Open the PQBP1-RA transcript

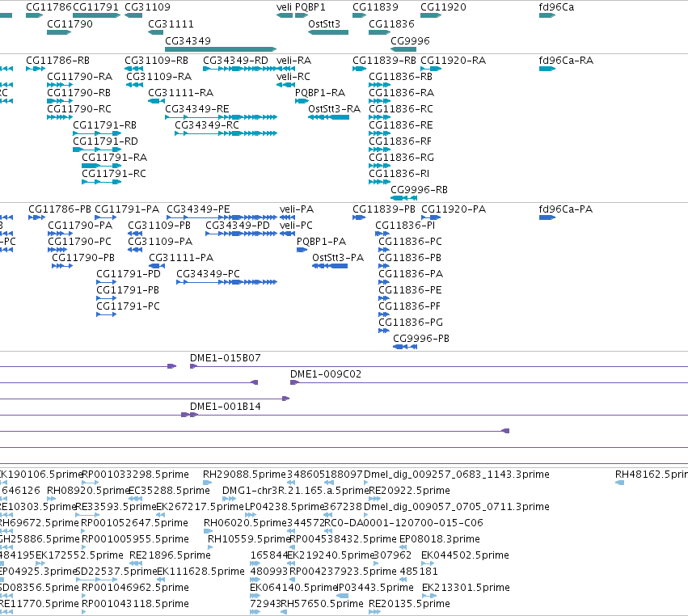[320, 93]
